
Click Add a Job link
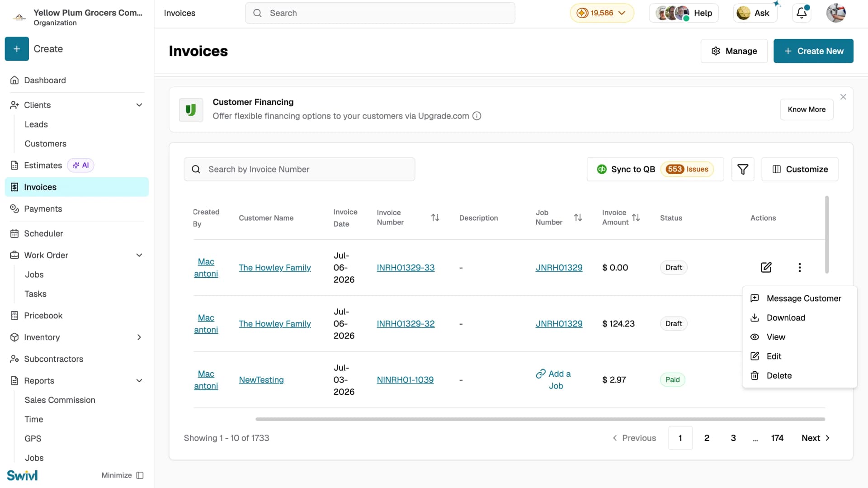554,380
